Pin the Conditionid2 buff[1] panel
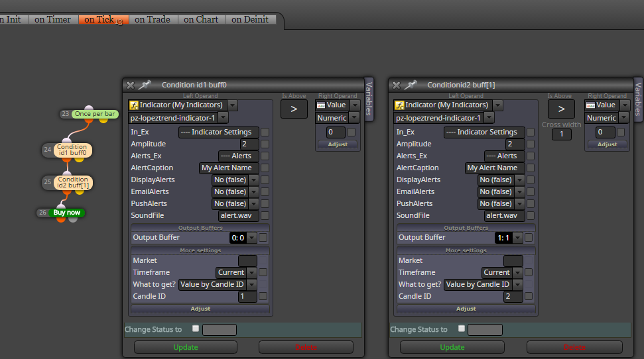This screenshot has width=644, height=359. (x=411, y=85)
